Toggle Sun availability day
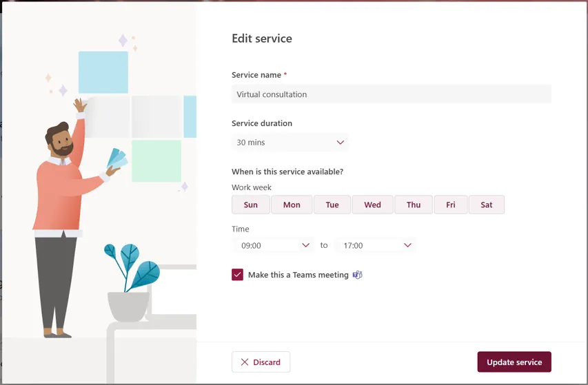The height and width of the screenshot is (385, 588). click(250, 205)
